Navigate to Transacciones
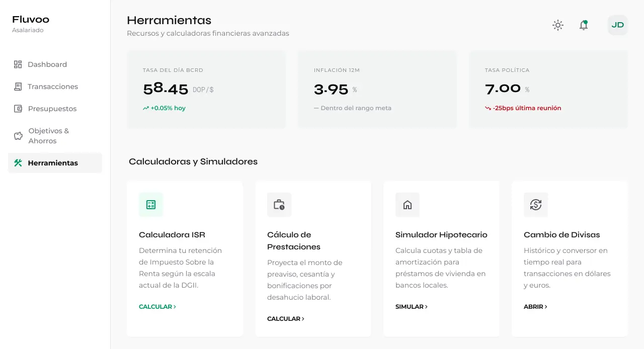 [x=53, y=86]
